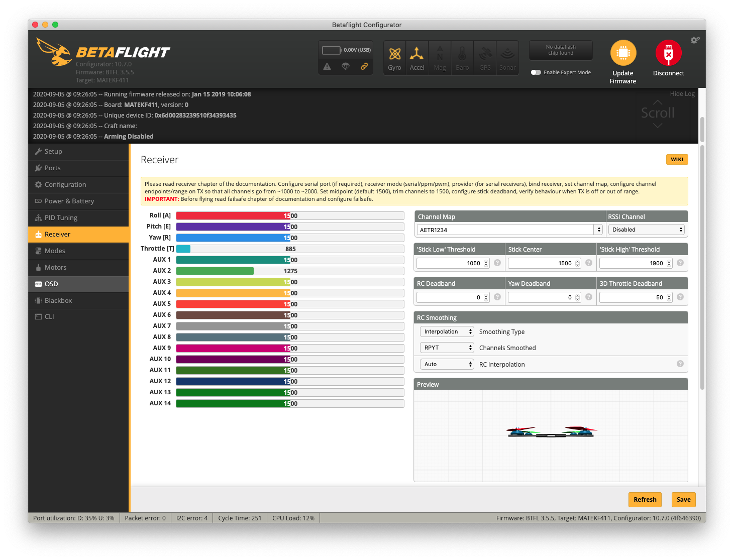734x560 pixels.
Task: Click the help icon for RC Deadband
Action: pos(497,297)
